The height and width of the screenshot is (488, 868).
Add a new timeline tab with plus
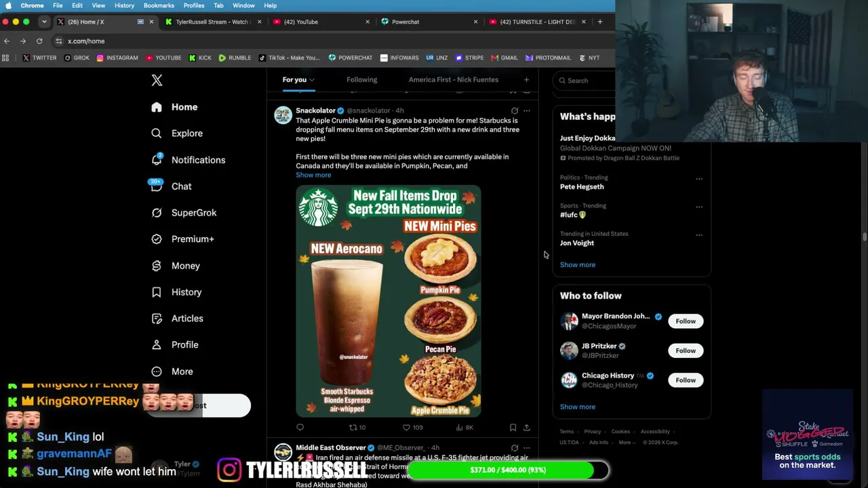click(x=526, y=80)
